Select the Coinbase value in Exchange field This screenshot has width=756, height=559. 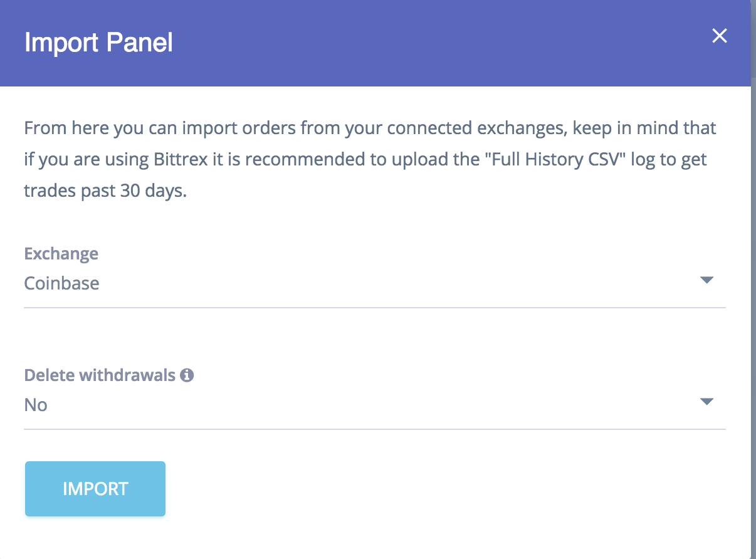pyautogui.click(x=61, y=283)
